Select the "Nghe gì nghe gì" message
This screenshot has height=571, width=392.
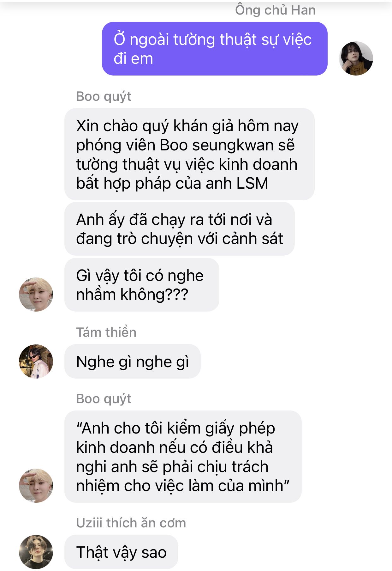[133, 361]
